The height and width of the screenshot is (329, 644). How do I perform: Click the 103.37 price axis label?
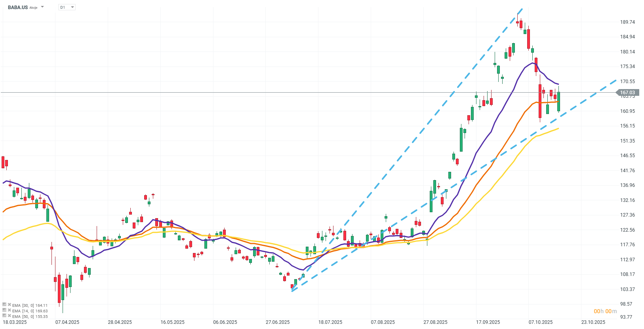pos(627,289)
